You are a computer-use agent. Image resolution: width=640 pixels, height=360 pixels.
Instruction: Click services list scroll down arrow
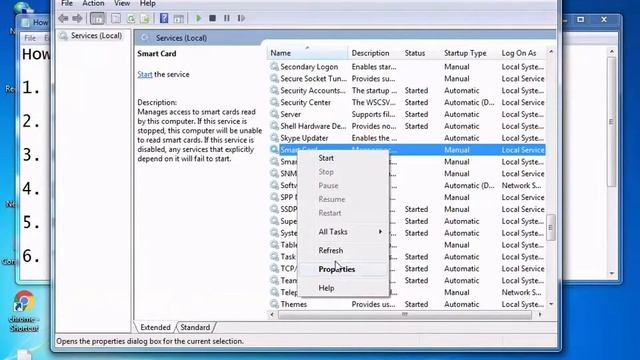coord(551,304)
